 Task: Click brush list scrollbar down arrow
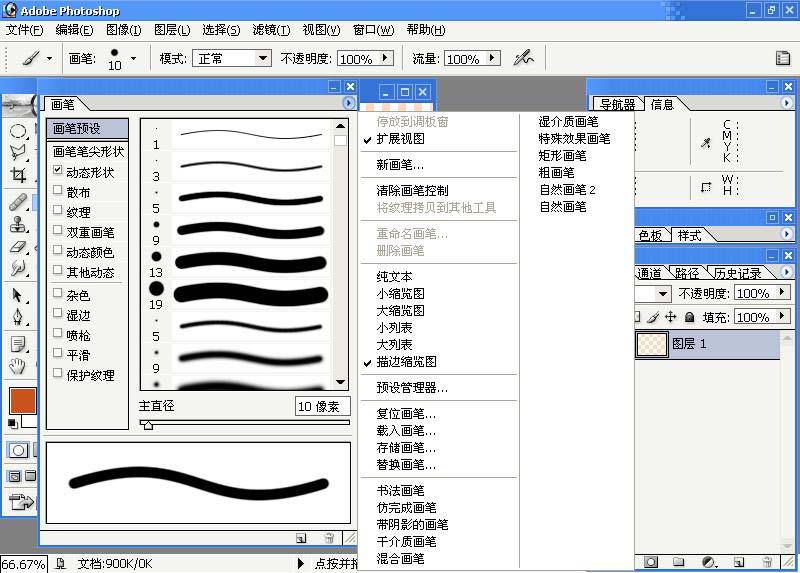tap(340, 382)
